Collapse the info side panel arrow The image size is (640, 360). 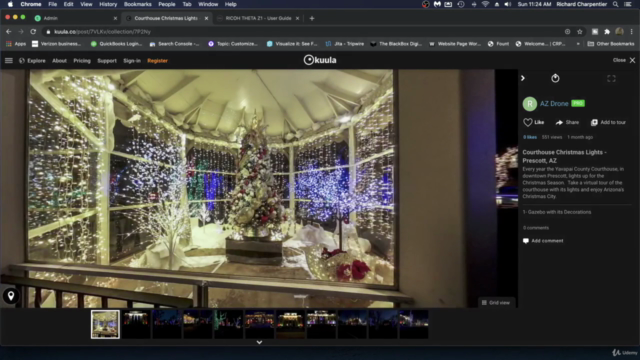pos(523,78)
